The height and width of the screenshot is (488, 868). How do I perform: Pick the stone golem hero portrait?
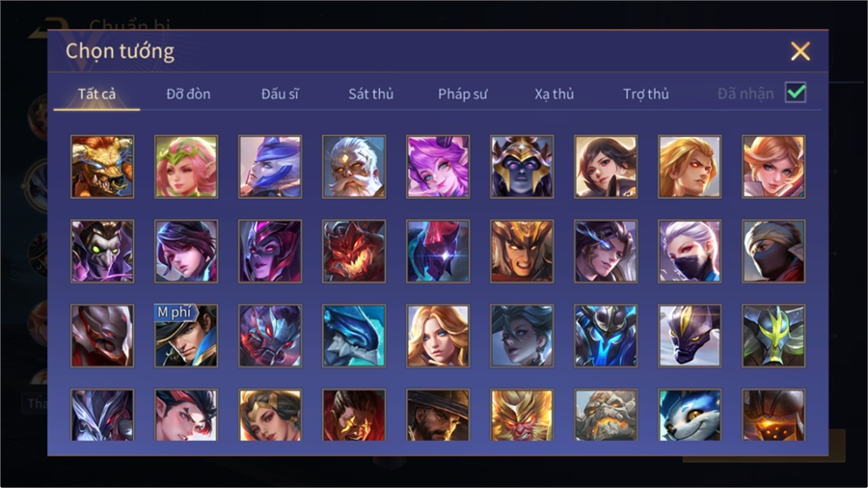coord(606,415)
